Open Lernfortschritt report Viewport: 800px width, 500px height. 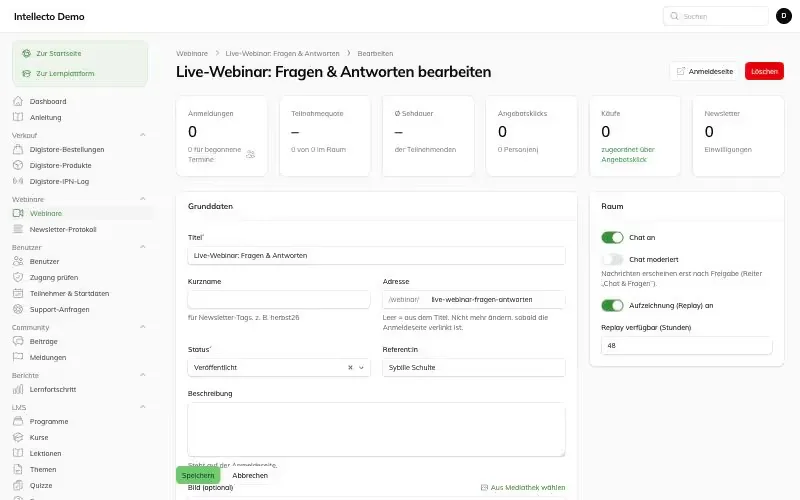[x=53, y=389]
